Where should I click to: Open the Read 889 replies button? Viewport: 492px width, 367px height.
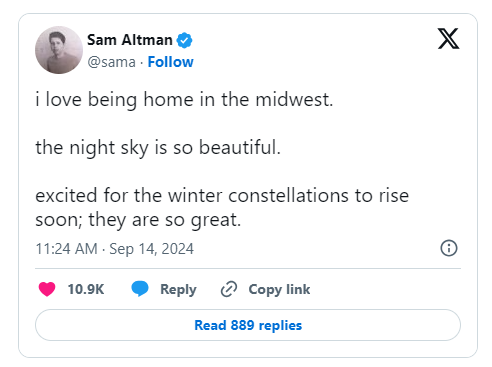coord(248,325)
